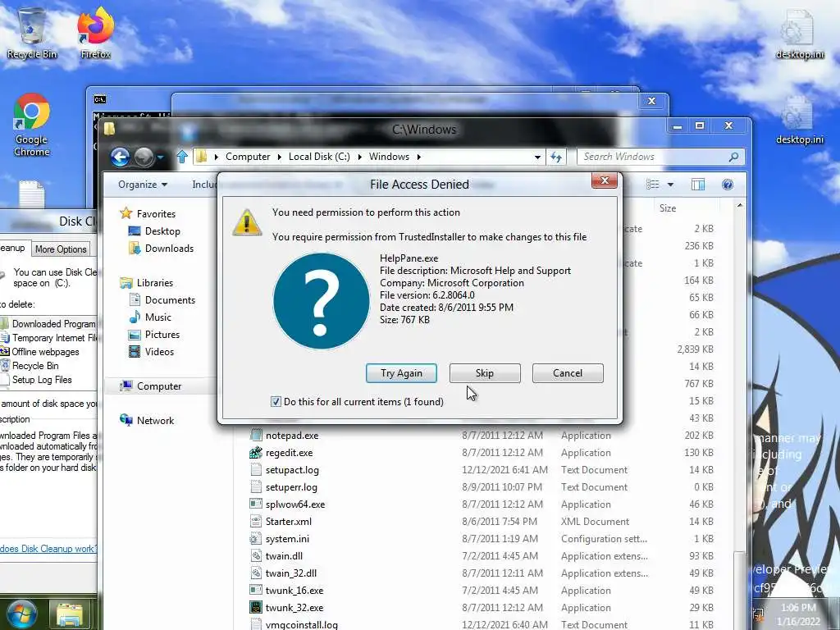840x630 pixels.
Task: Open recent pages dropdown next to Forward
Action: click(x=160, y=157)
